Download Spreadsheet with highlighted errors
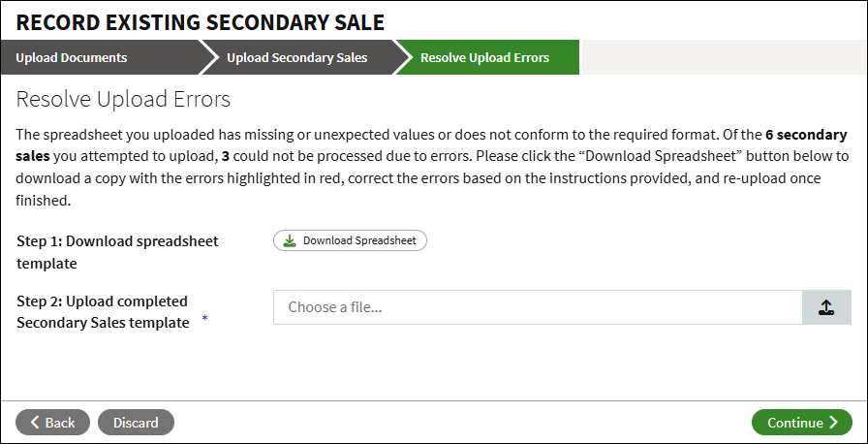The image size is (868, 444). coord(350,240)
